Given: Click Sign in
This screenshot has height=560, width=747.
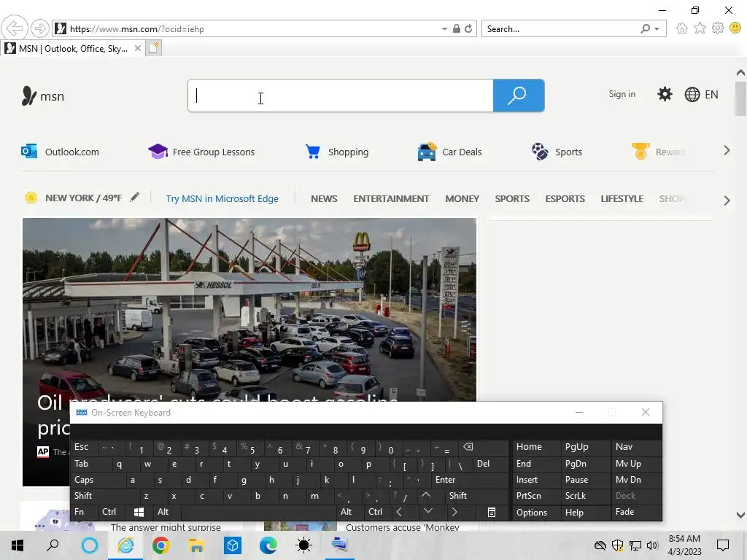Looking at the screenshot, I should point(622,94).
